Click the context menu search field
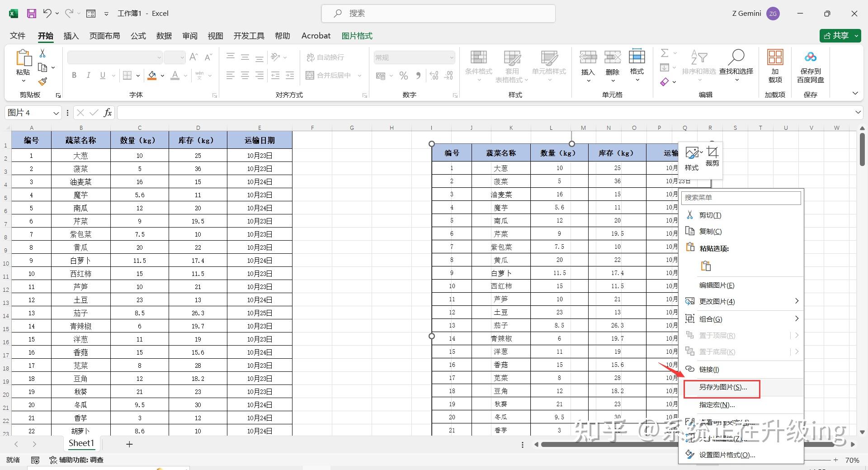 point(741,198)
